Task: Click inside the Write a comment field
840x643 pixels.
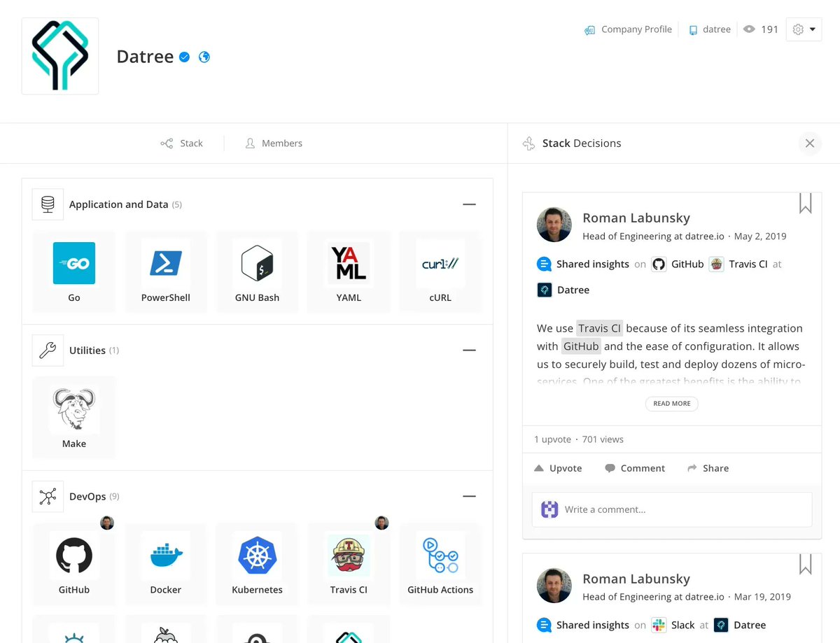Action: pos(672,509)
